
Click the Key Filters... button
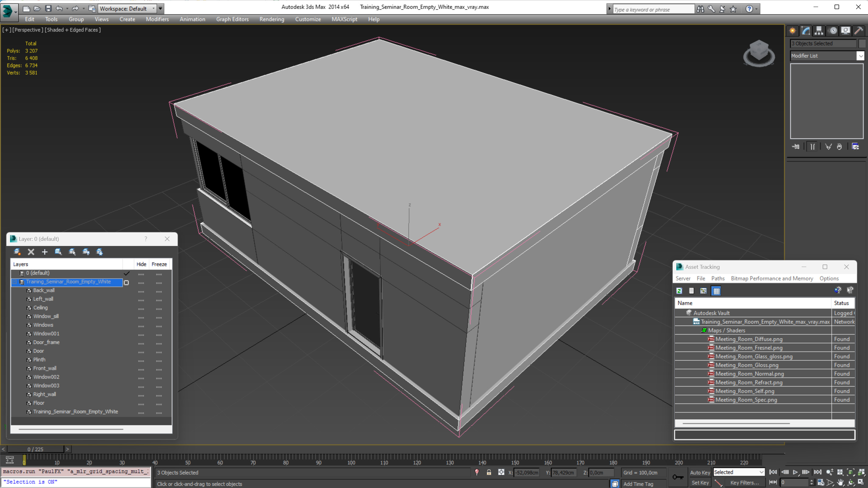744,482
